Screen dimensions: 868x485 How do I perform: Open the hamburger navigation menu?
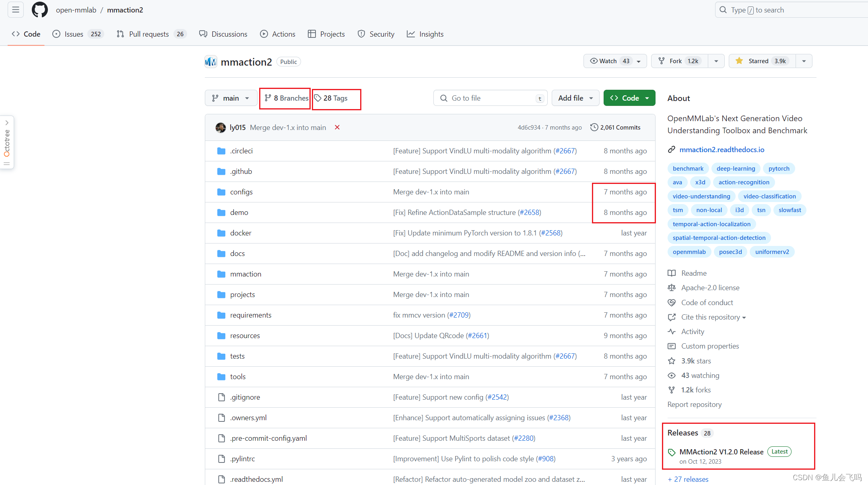[16, 10]
